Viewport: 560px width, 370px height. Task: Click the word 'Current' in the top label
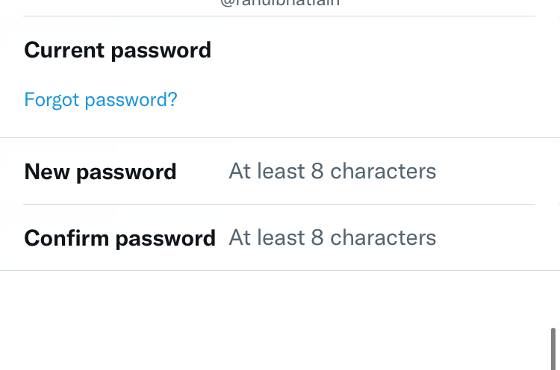tap(64, 50)
